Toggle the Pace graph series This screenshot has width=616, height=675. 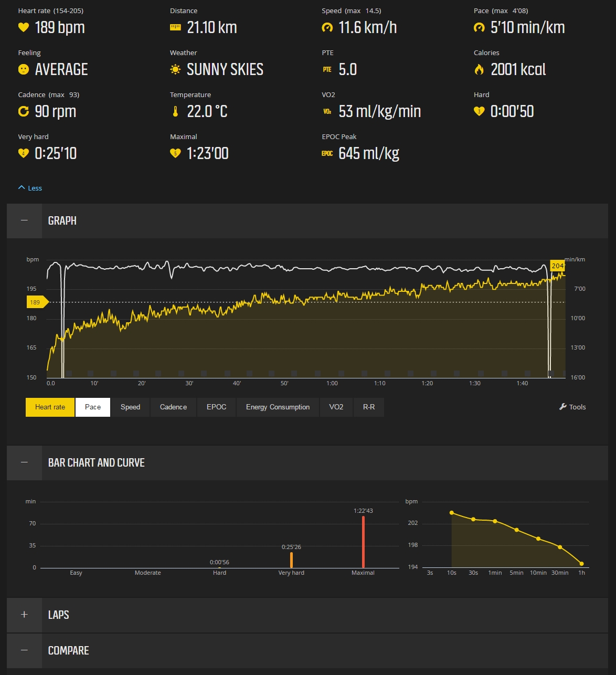[x=93, y=407]
